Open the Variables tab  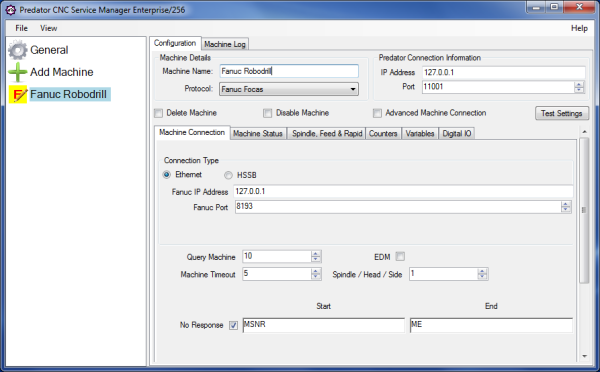click(420, 134)
